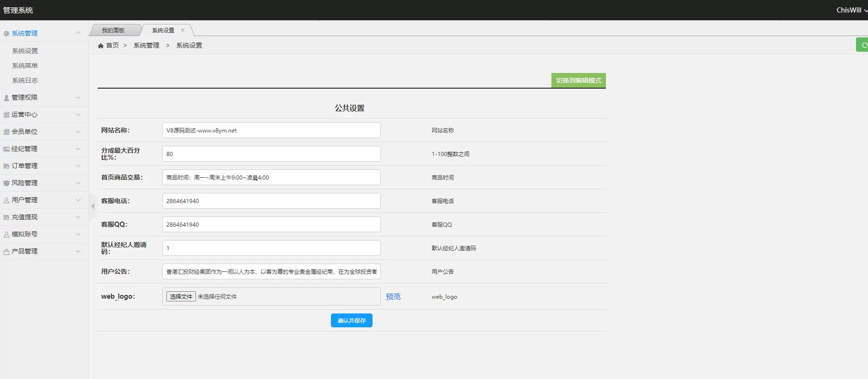Close the 系统设置 tab

point(183,30)
